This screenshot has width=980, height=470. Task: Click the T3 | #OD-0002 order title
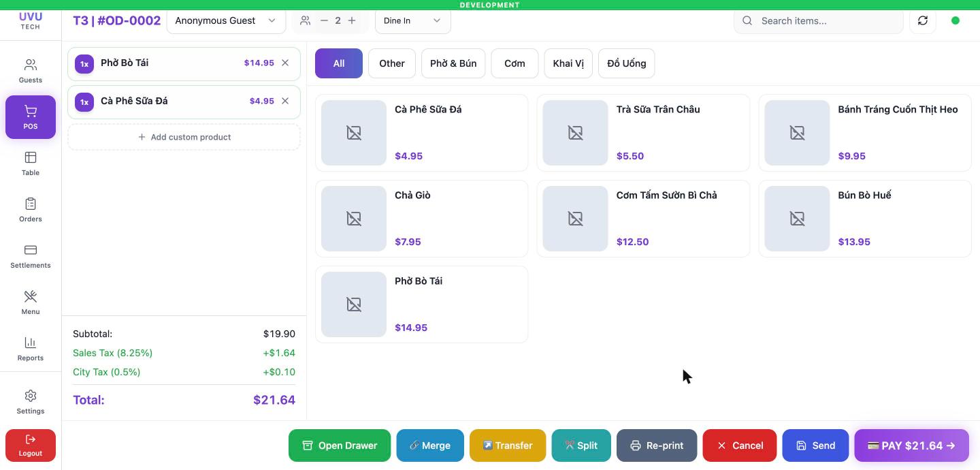pyautogui.click(x=116, y=20)
